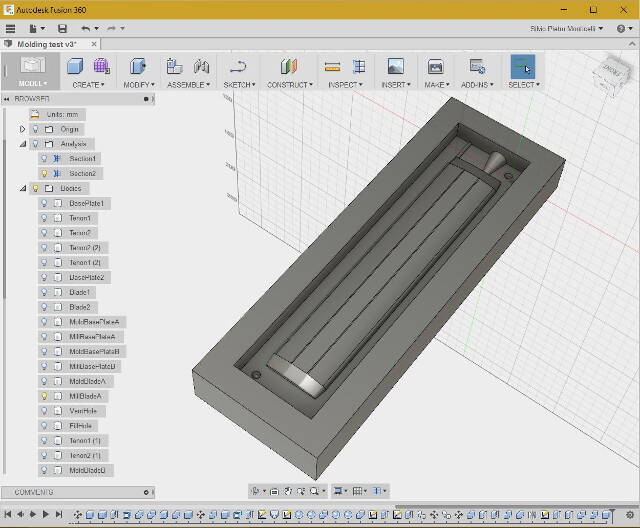Screen dimensions: 640x528
Task: Click the Create Sketch icon
Action: 238,66
